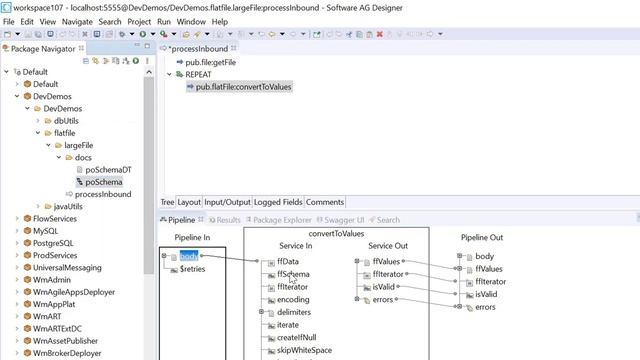
Task: Select the MySQL package
Action: click(45, 231)
